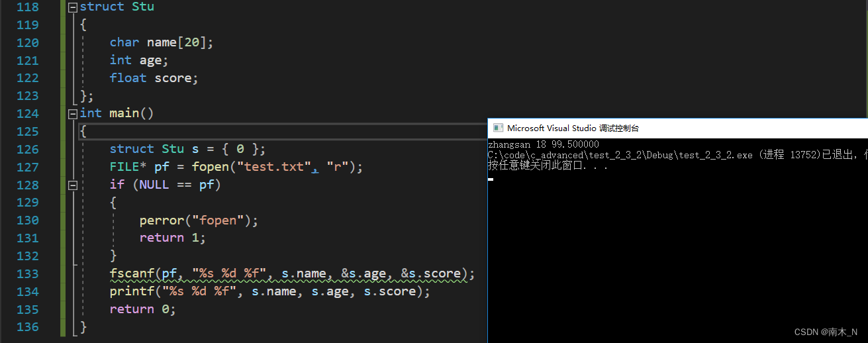Collapse the if (NULL == pf) block
Viewport: 868px width, 343px height.
(73, 185)
